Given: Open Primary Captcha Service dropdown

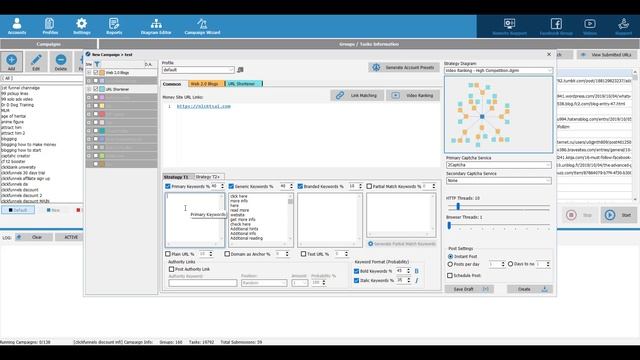Looking at the screenshot, I should coord(498,165).
